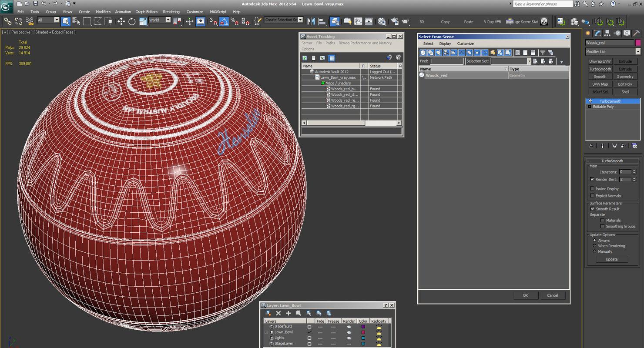Screen dimensions: 644x348
Task: Expand the Editable Poly stack entry
Action: click(x=590, y=107)
